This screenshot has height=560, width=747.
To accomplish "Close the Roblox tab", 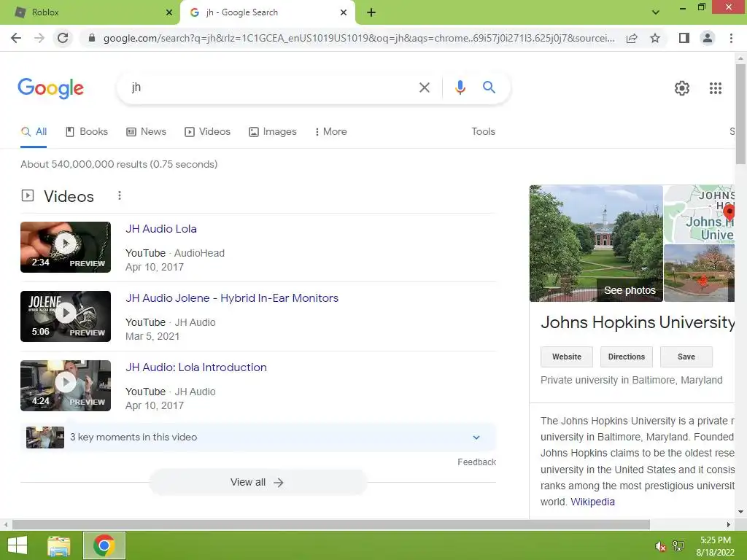I will tap(169, 12).
